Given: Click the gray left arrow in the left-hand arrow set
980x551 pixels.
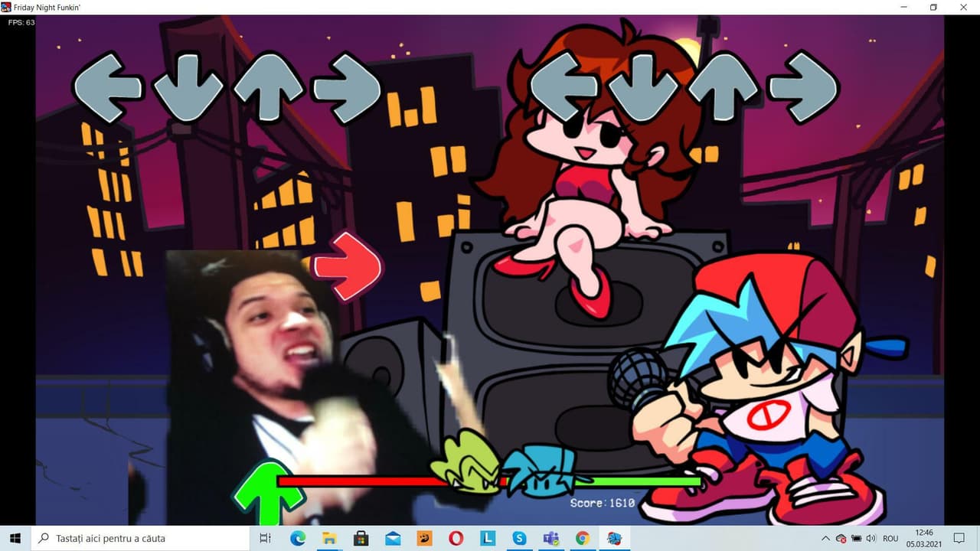Looking at the screenshot, I should (107, 88).
